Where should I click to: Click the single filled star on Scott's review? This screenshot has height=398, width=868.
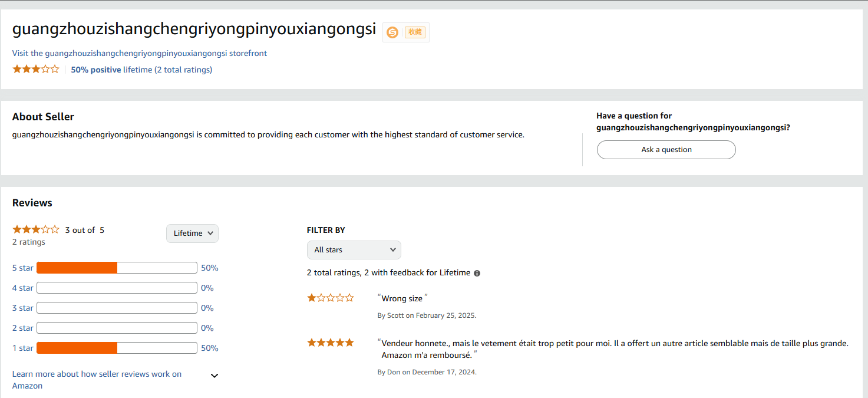[x=311, y=297]
